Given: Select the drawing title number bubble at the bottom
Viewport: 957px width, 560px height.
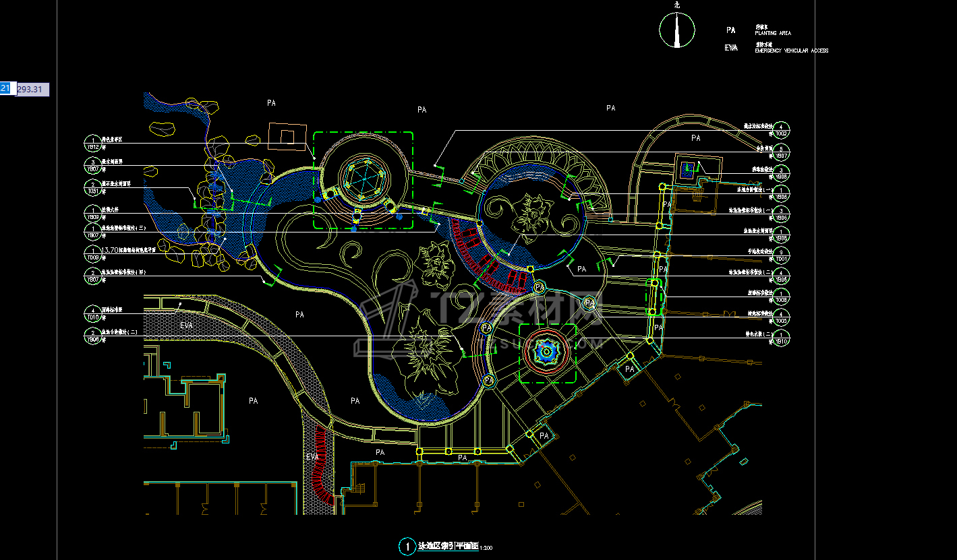Looking at the screenshot, I should click(407, 547).
